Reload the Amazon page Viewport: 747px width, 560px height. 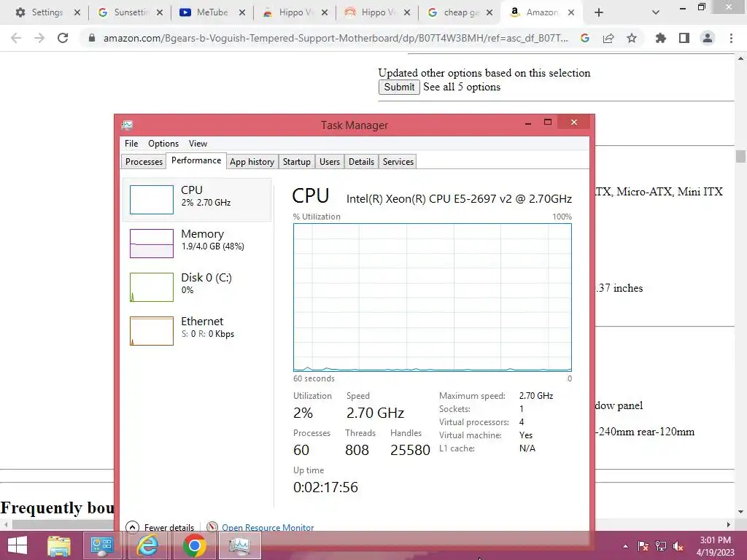(x=63, y=38)
